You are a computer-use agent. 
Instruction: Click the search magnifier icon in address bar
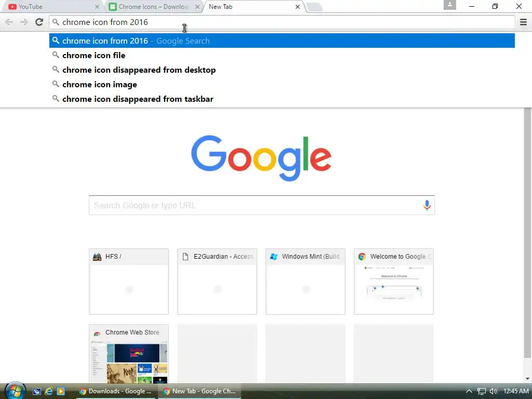tap(56, 22)
